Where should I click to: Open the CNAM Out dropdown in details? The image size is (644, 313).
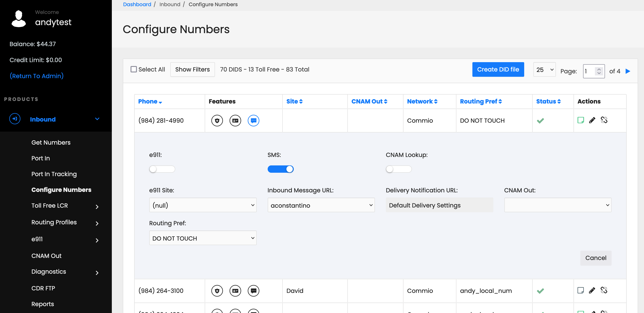tap(558, 205)
